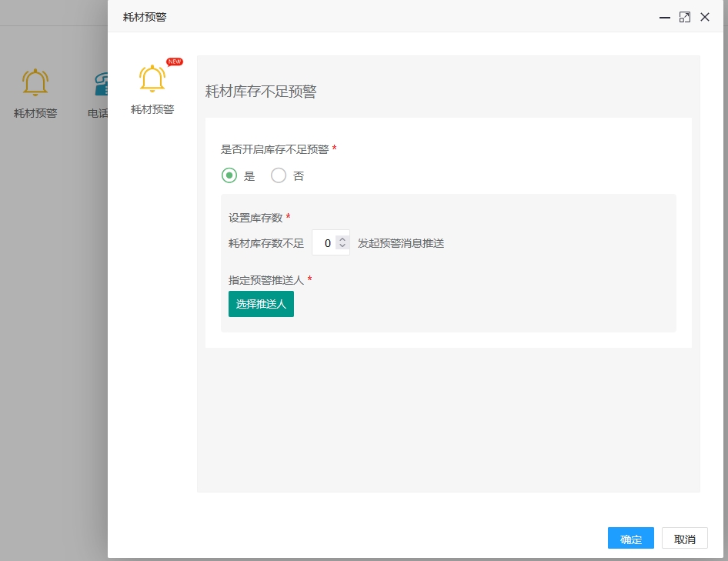This screenshot has height=561, width=728.
Task: Maximize the dialog with the expand icon
Action: 685,17
